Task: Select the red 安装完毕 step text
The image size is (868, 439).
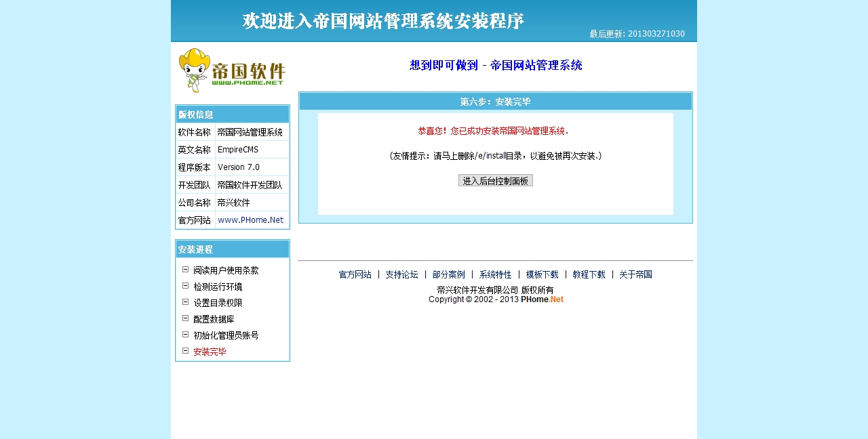Action: tap(210, 352)
